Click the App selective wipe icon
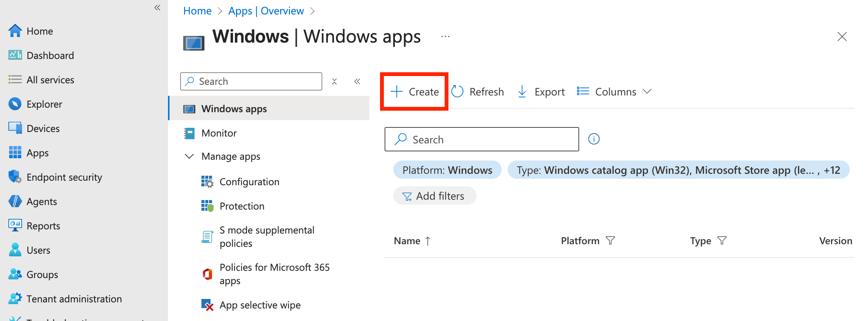The height and width of the screenshot is (321, 868). click(x=207, y=305)
